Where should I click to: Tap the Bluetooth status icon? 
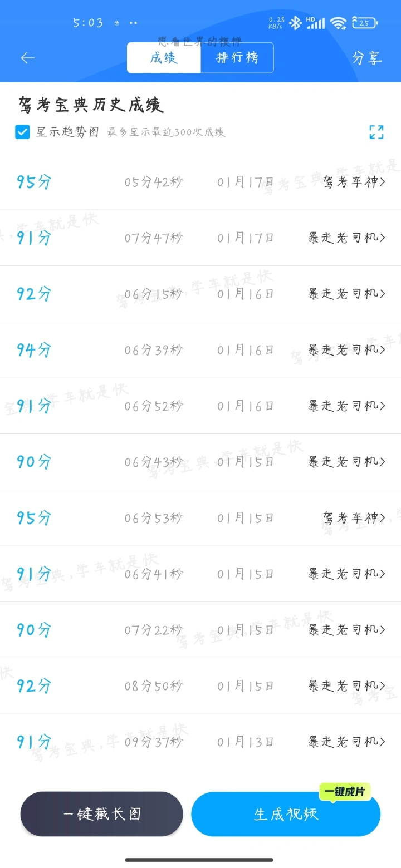pos(295,23)
